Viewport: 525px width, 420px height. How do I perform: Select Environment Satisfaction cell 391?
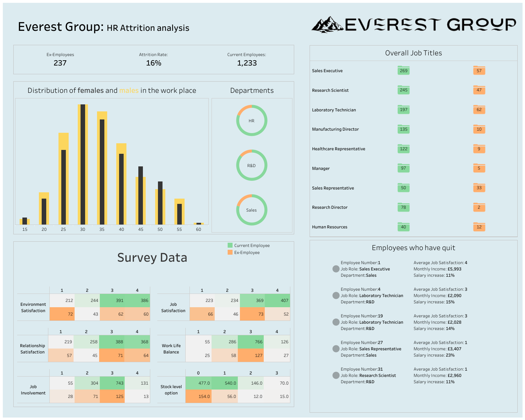click(x=112, y=301)
